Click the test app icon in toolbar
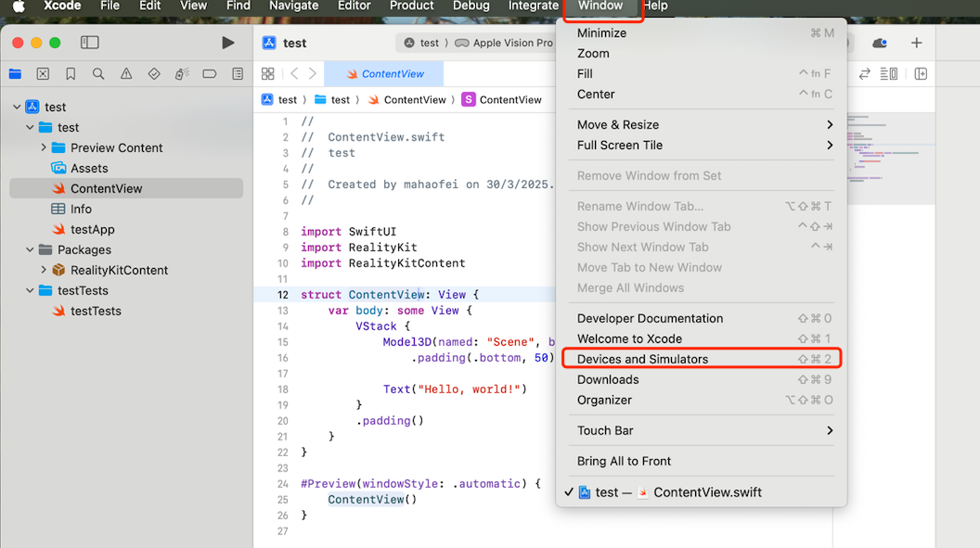The height and width of the screenshot is (548, 980). click(x=269, y=43)
